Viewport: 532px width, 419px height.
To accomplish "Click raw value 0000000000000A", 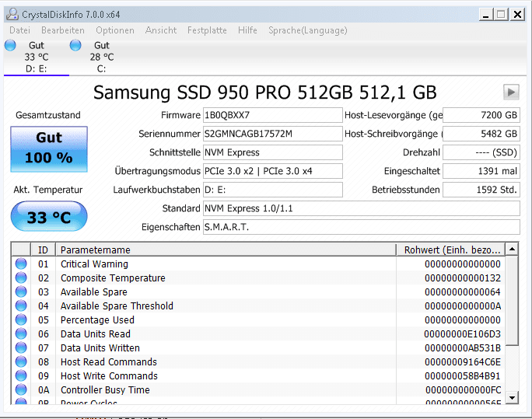I will pyautogui.click(x=463, y=306).
